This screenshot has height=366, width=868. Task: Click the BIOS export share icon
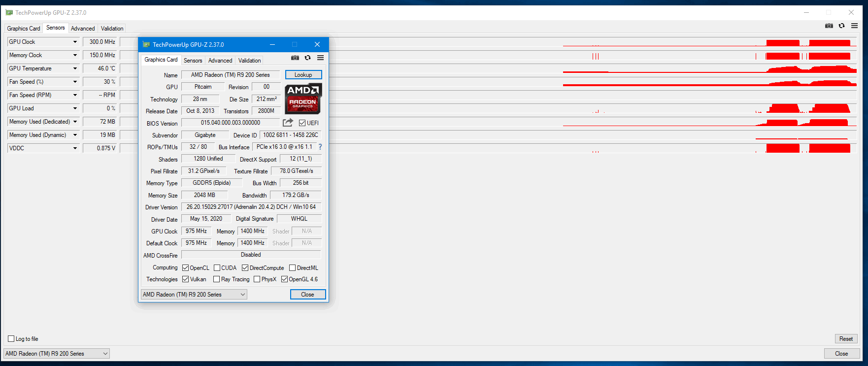coord(288,122)
